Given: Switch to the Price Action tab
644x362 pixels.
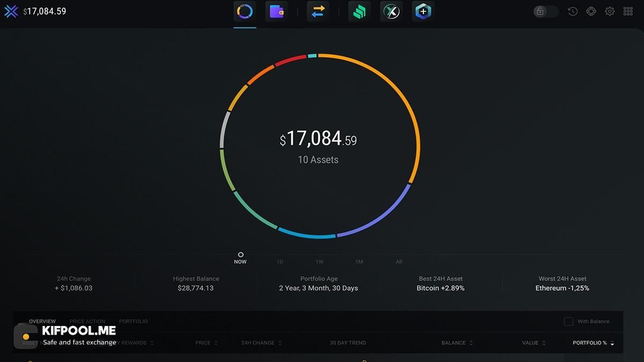Looking at the screenshot, I should [87, 321].
